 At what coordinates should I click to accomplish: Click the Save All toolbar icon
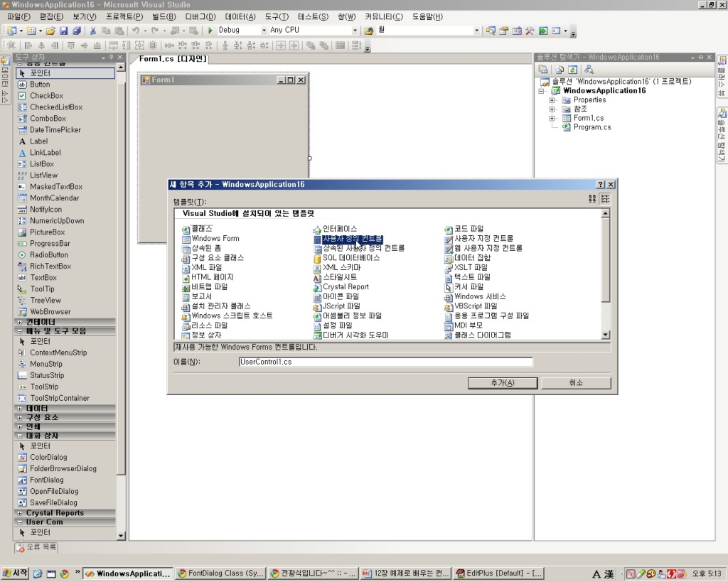(76, 31)
